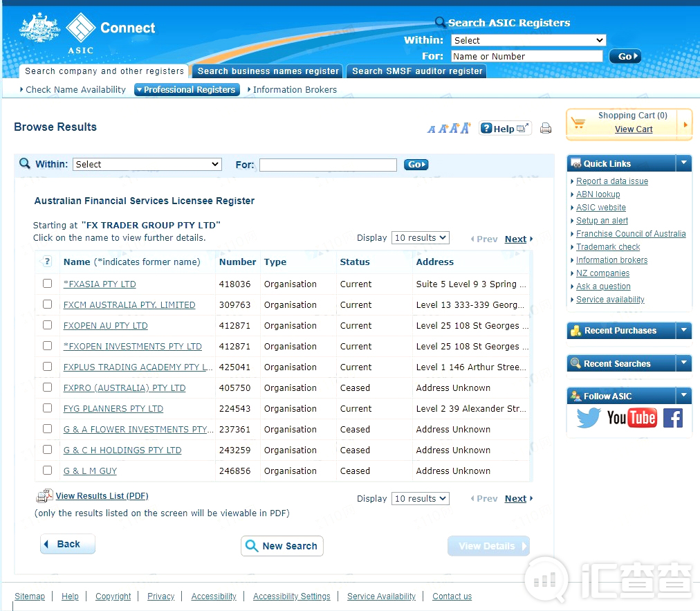
Task: Open View Cart link
Action: coord(634,129)
